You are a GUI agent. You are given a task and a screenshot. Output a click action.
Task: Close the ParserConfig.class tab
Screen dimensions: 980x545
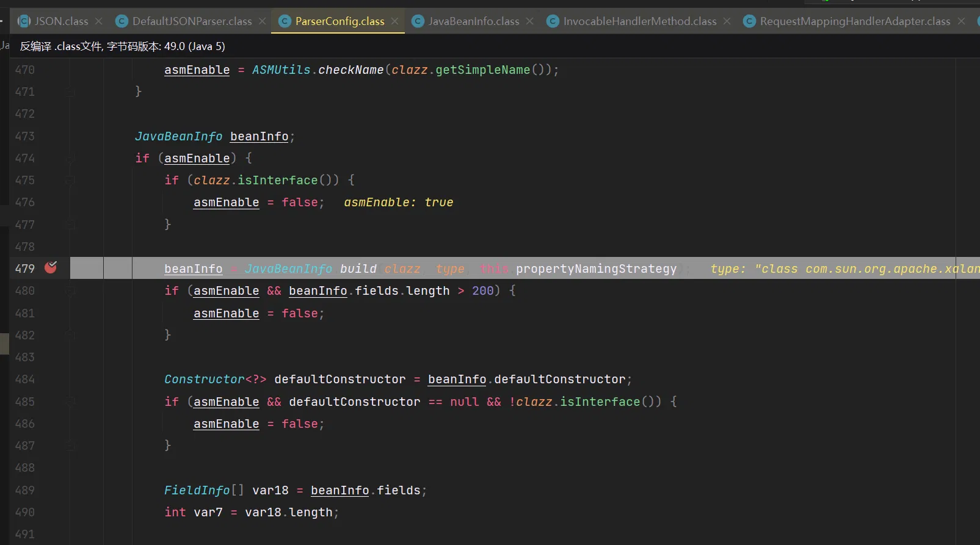pyautogui.click(x=395, y=21)
